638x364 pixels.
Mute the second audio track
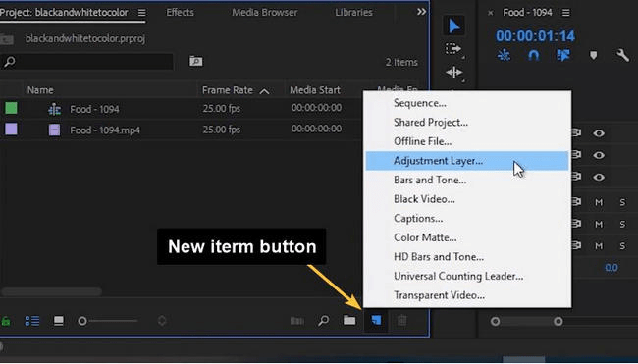tap(599, 224)
